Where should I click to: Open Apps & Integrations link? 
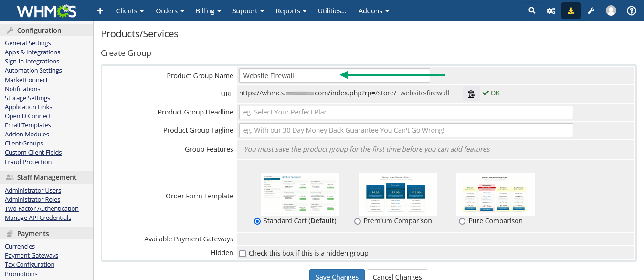[x=32, y=52]
